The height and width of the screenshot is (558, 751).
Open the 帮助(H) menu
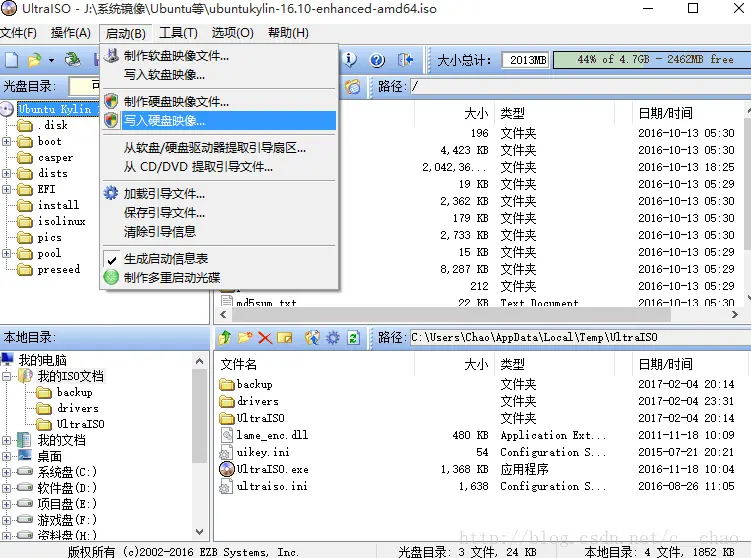(288, 33)
